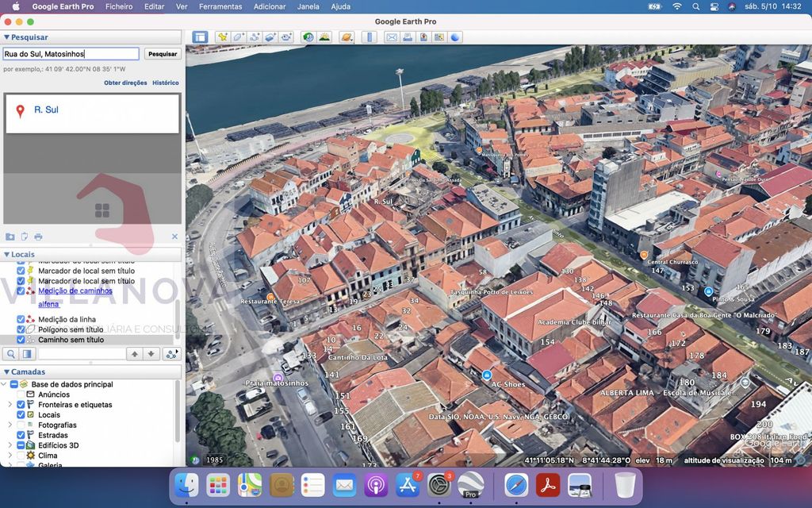Expand the Fotografias tree node
This screenshot has height=508, width=812.
coord(10,425)
